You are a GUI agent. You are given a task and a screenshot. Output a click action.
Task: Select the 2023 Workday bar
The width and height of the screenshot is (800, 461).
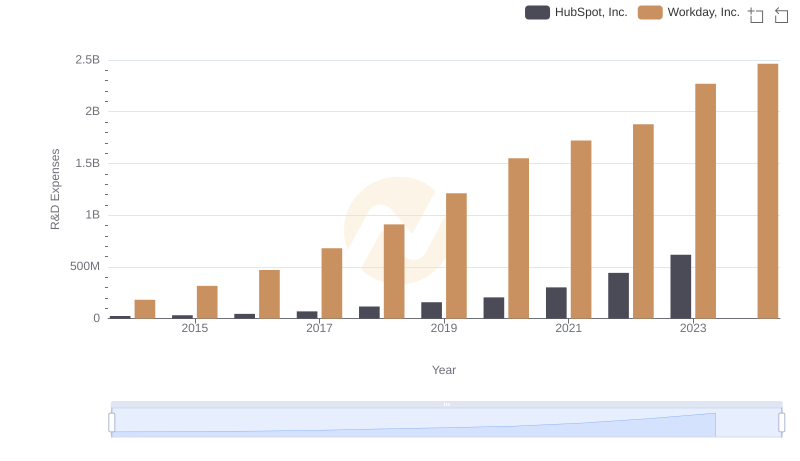tap(705, 201)
